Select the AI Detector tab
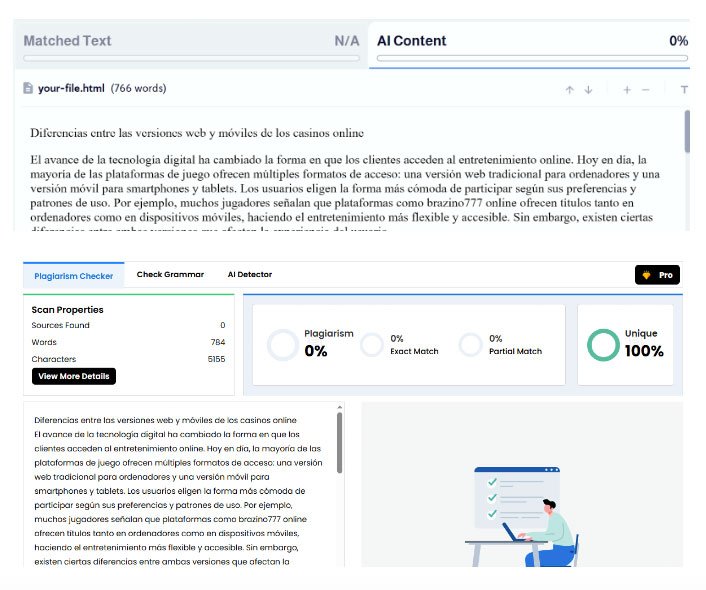The width and height of the screenshot is (706, 590). (249, 275)
